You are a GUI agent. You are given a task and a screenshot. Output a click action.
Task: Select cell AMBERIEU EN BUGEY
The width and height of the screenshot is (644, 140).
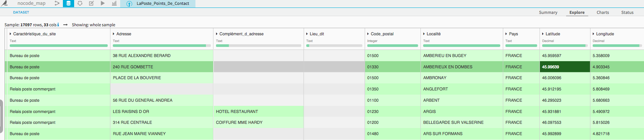[462, 56]
